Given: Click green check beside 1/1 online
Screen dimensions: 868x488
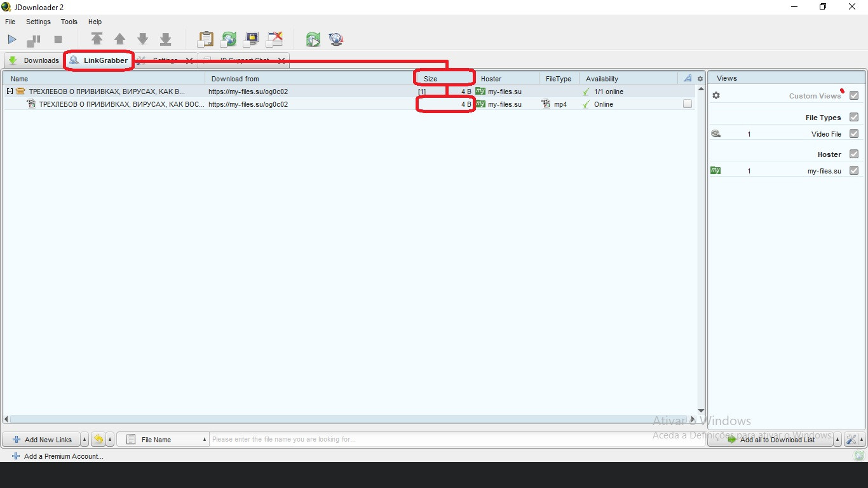Looking at the screenshot, I should click(x=586, y=91).
